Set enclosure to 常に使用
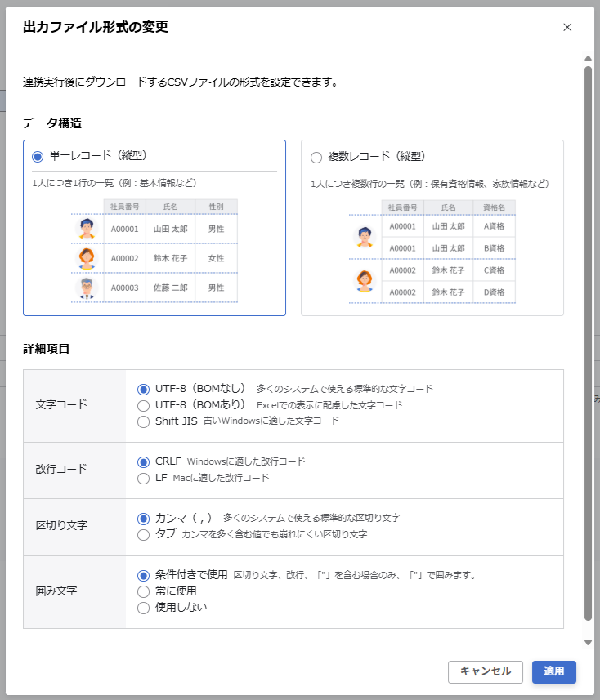Screen dimensions: 600x700 (144, 591)
